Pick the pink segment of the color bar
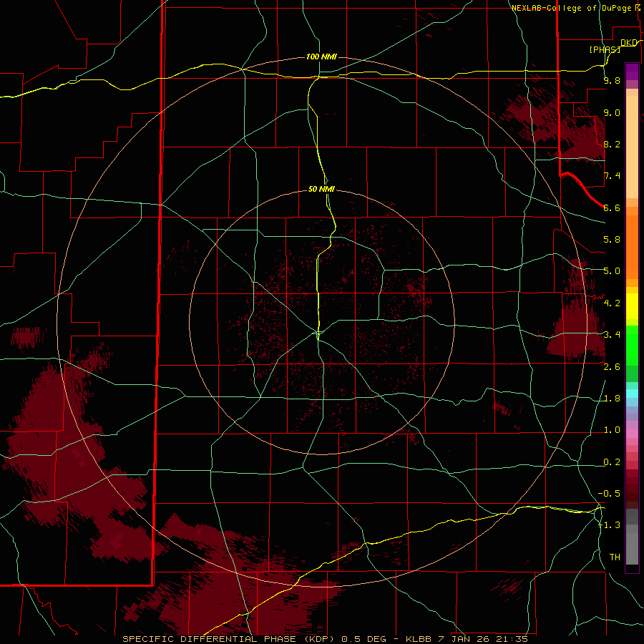644x644 pixels. click(632, 434)
